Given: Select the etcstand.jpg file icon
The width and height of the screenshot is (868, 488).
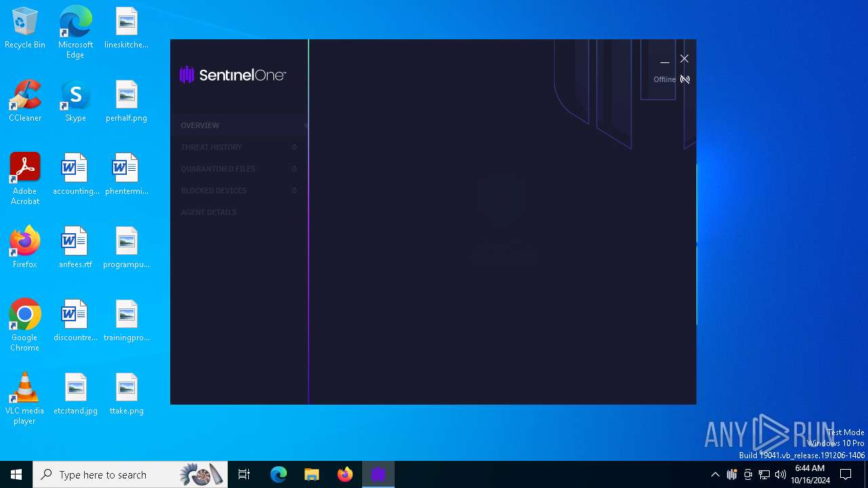Looking at the screenshot, I should [x=75, y=394].
